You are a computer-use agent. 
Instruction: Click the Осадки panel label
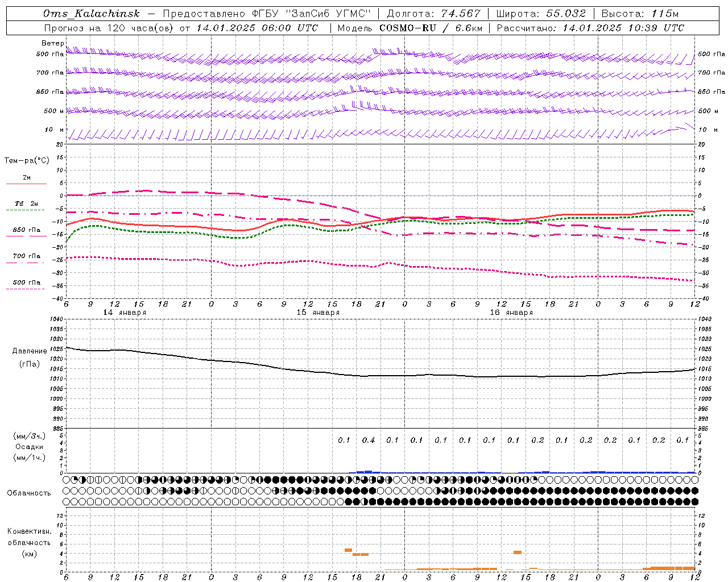(30, 447)
